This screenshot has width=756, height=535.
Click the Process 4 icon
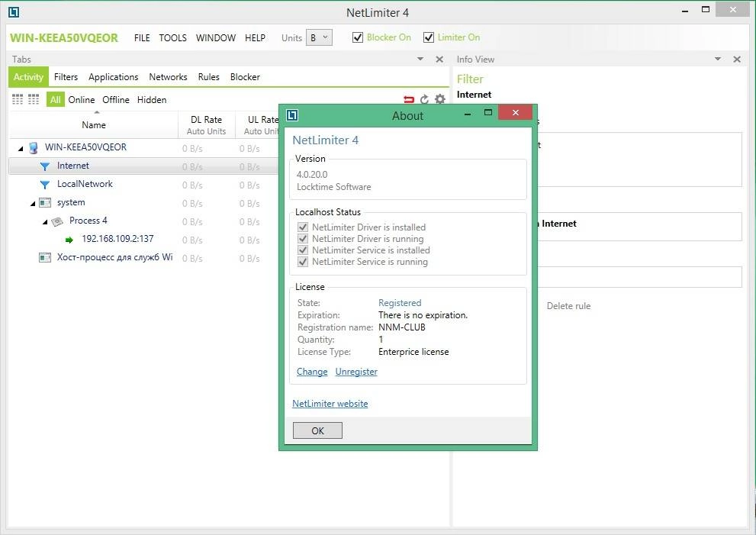click(57, 221)
